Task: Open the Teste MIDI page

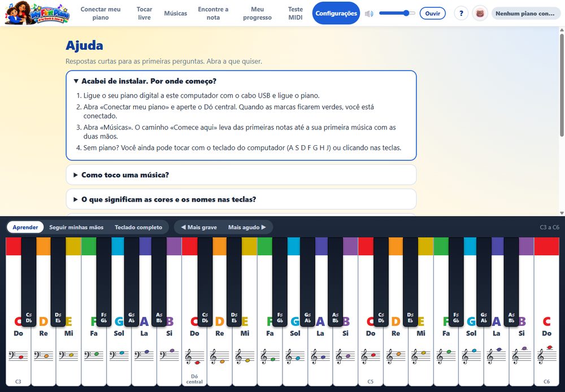Action: tap(295, 14)
